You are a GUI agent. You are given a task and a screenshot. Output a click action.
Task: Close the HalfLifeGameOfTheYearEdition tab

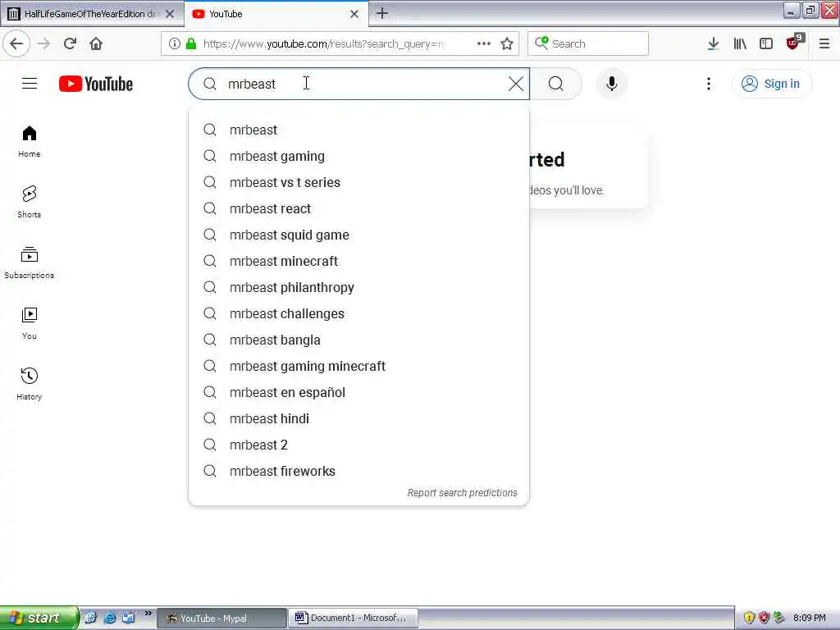(170, 14)
